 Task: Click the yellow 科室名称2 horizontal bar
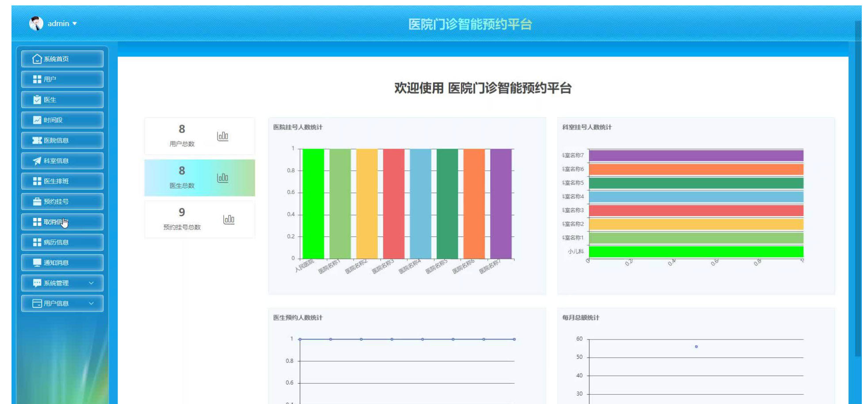click(x=696, y=224)
